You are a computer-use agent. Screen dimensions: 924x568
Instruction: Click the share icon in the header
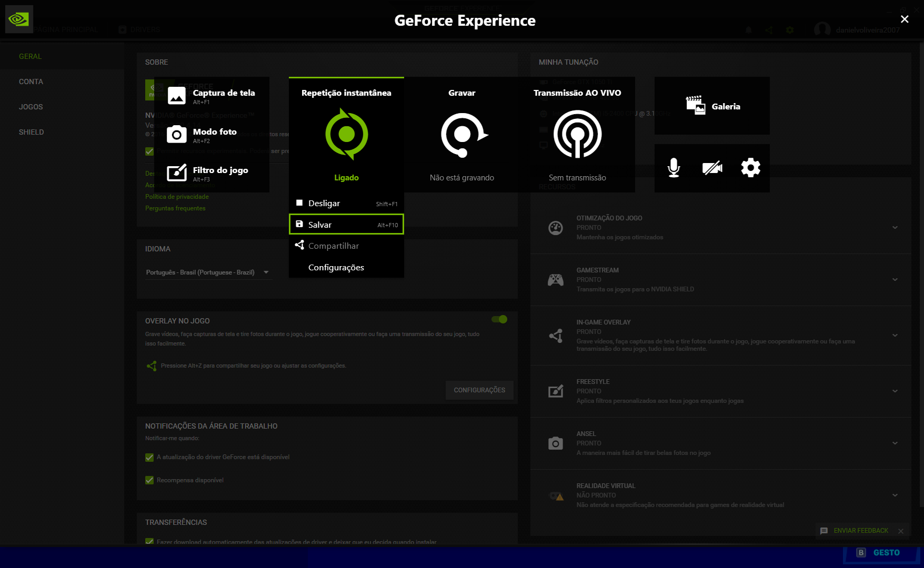point(769,30)
